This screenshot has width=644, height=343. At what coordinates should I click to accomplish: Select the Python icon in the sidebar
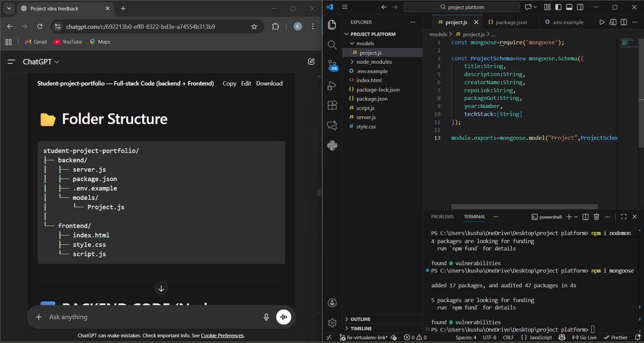click(x=332, y=145)
